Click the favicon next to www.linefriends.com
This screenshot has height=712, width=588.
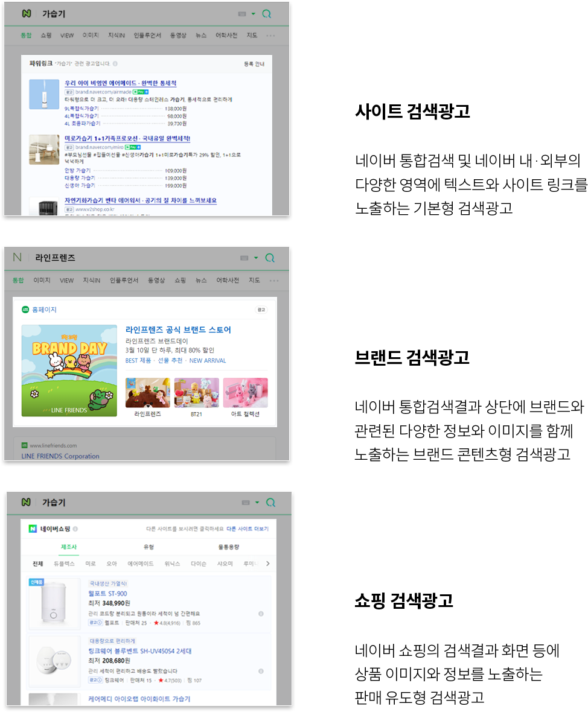[25, 445]
